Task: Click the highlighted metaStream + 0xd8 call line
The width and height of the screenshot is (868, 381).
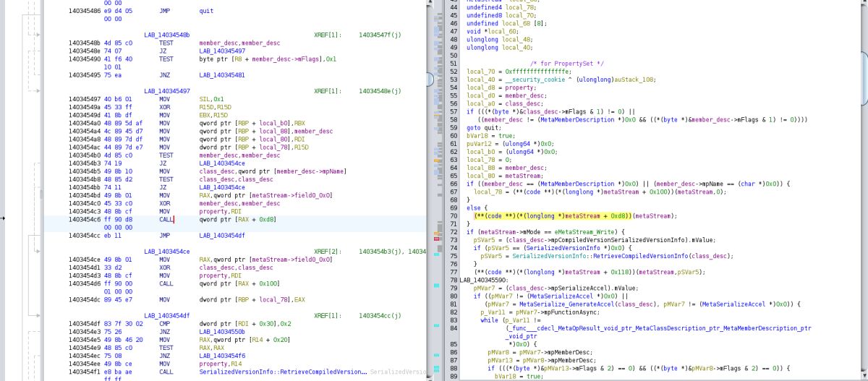Action: point(575,215)
